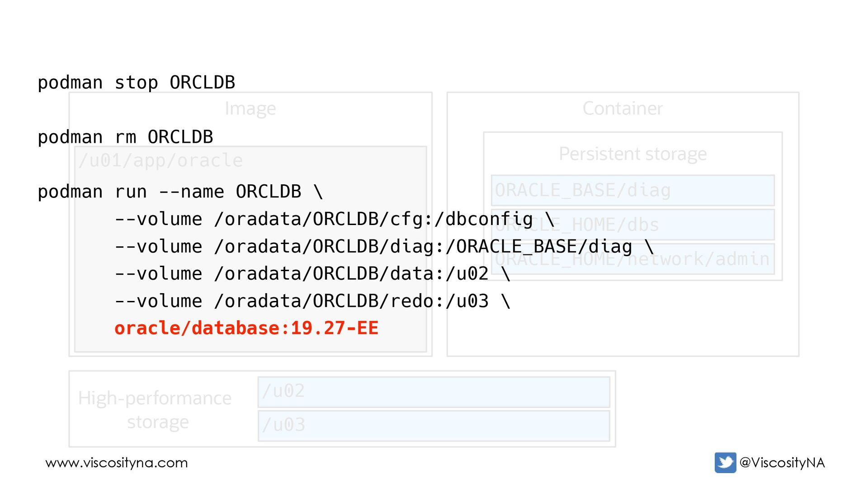The height and width of the screenshot is (488, 868).
Task: Click the "High-performance storage" label
Action: click(x=155, y=409)
